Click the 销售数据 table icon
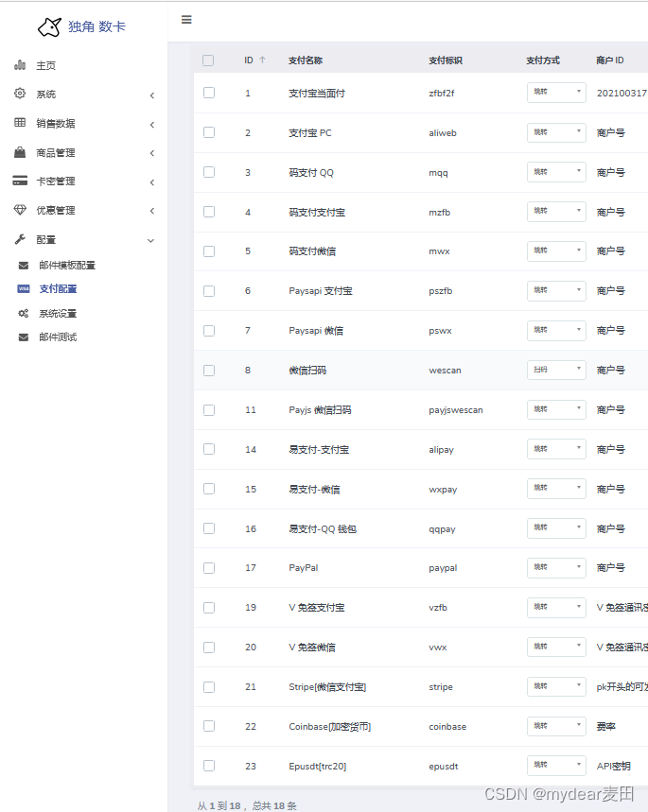Viewport: 648px width, 812px height. coord(20,122)
